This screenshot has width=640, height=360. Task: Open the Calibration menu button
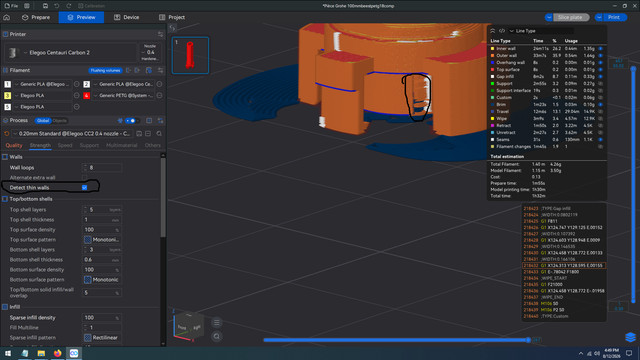(x=92, y=6)
